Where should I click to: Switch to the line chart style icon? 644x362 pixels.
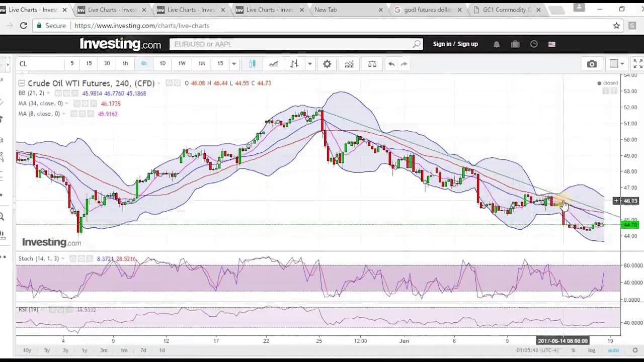[x=273, y=64]
